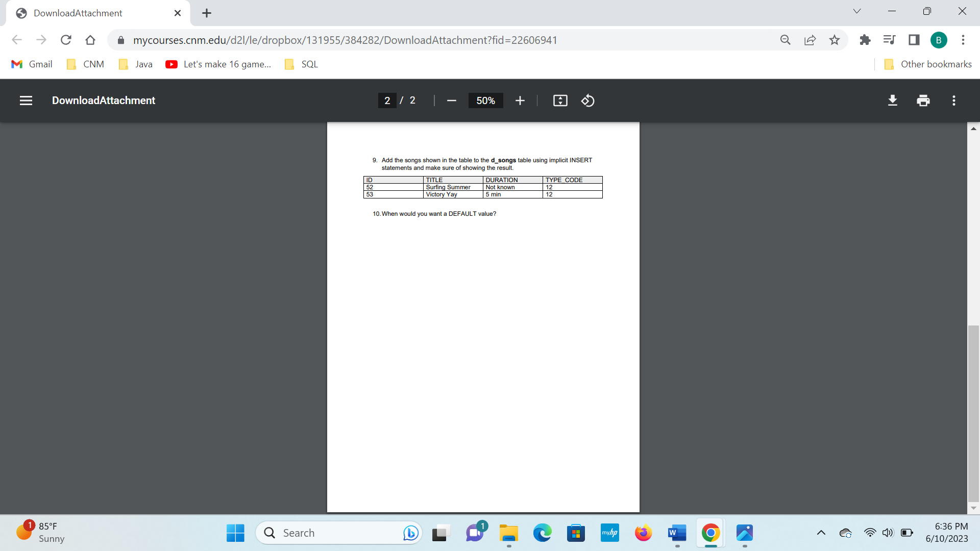Image resolution: width=980 pixels, height=551 pixels.
Task: Open the Java bookmarks folder
Action: coord(134,64)
